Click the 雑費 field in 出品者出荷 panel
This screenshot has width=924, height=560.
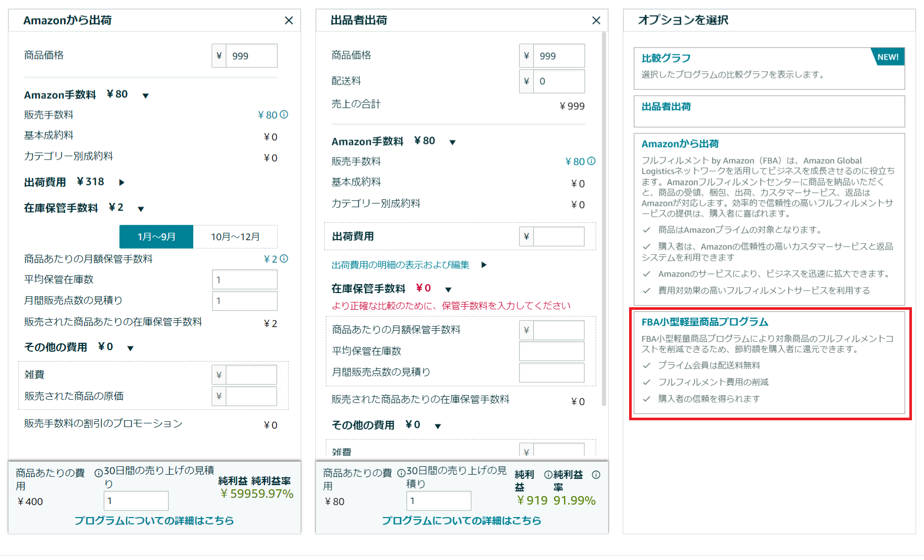559,450
